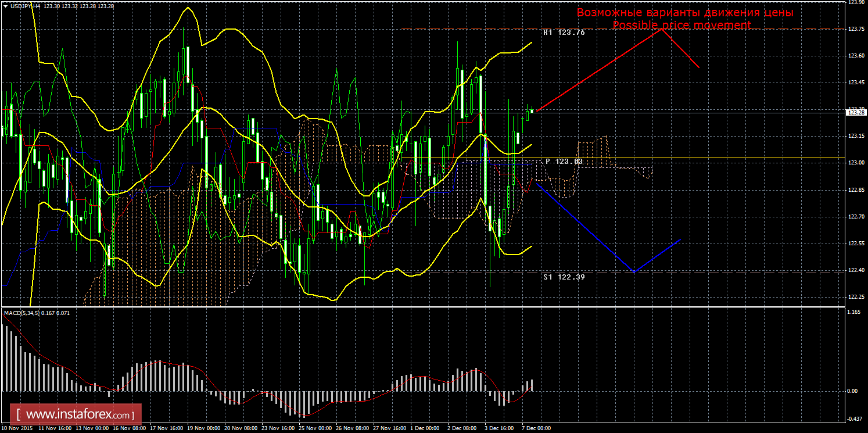Screen dimensions: 868x433
Task: Select the P 123.03 pivot label
Action: [x=564, y=162]
